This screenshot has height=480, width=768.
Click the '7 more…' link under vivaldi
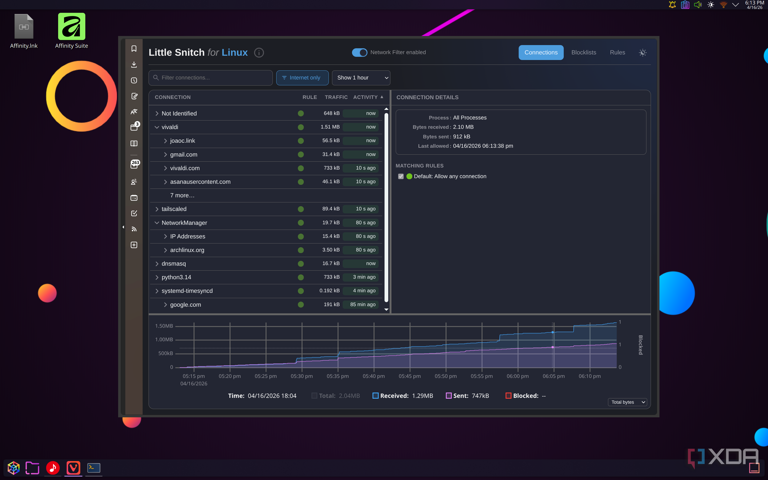pyautogui.click(x=182, y=195)
